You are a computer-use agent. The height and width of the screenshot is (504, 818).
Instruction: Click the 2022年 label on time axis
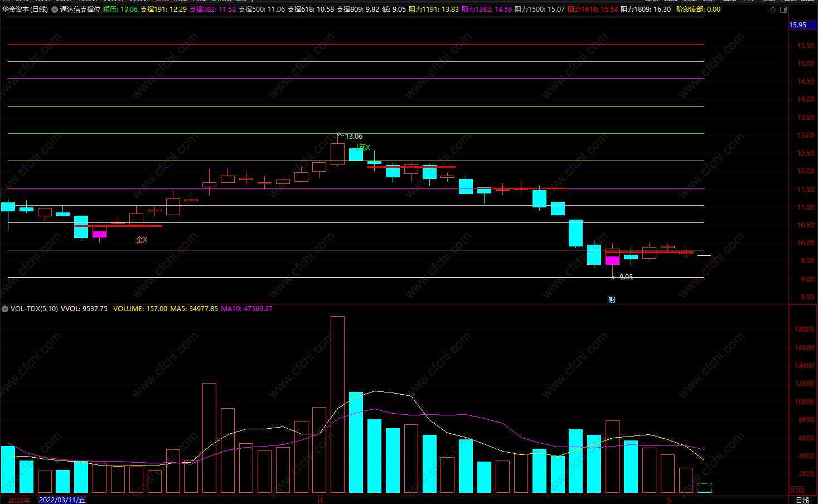[x=19, y=500]
